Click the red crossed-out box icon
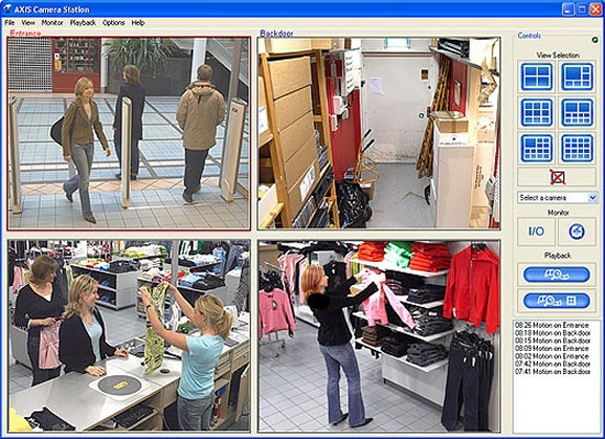Viewport: 605px width, 439px height. [x=557, y=177]
